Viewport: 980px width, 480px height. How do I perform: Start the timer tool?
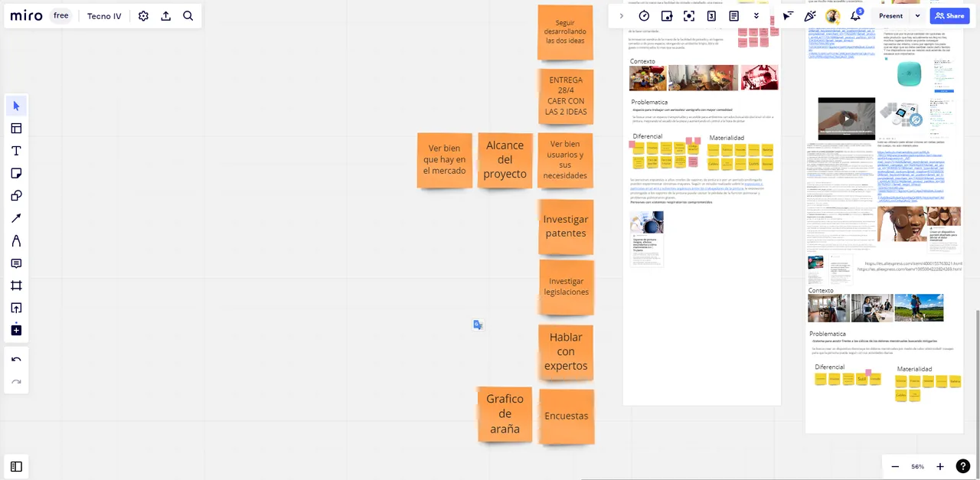tap(644, 16)
